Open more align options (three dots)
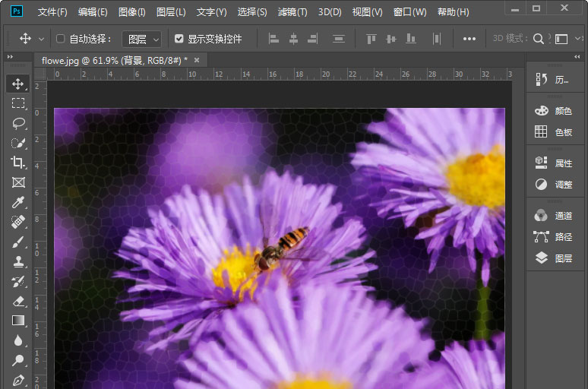 pos(469,39)
